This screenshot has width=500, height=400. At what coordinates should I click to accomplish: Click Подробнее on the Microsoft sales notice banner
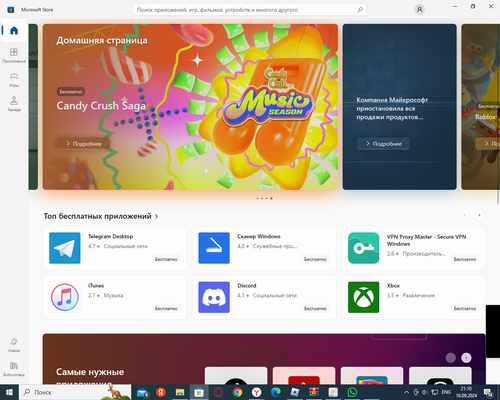pyautogui.click(x=383, y=144)
